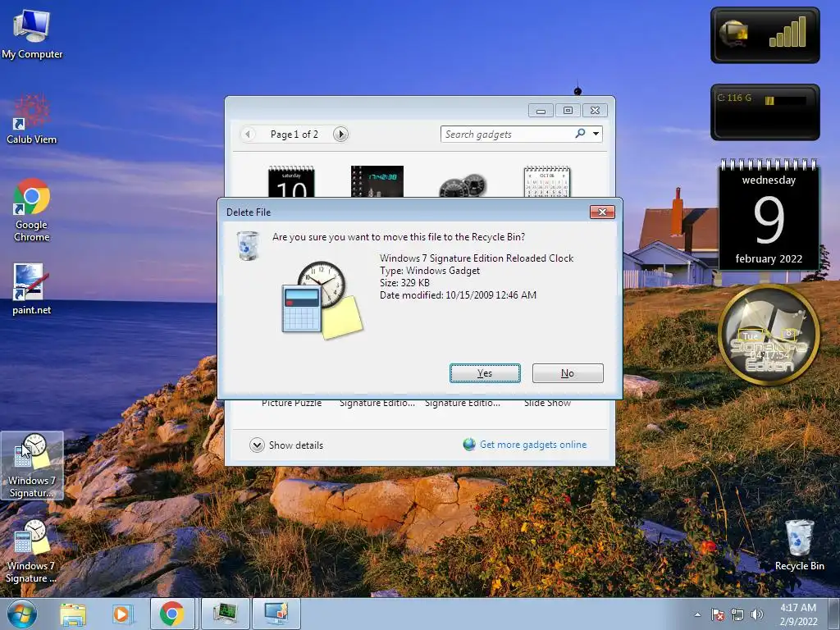This screenshot has width=840, height=630.
Task: Click the Recycle Bin icon in dialog
Action: pyautogui.click(x=248, y=245)
